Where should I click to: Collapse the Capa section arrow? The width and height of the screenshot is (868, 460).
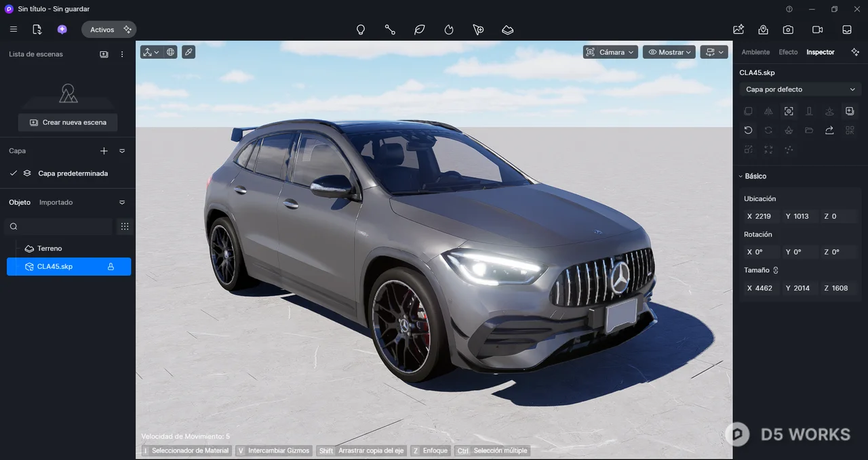[x=122, y=151]
